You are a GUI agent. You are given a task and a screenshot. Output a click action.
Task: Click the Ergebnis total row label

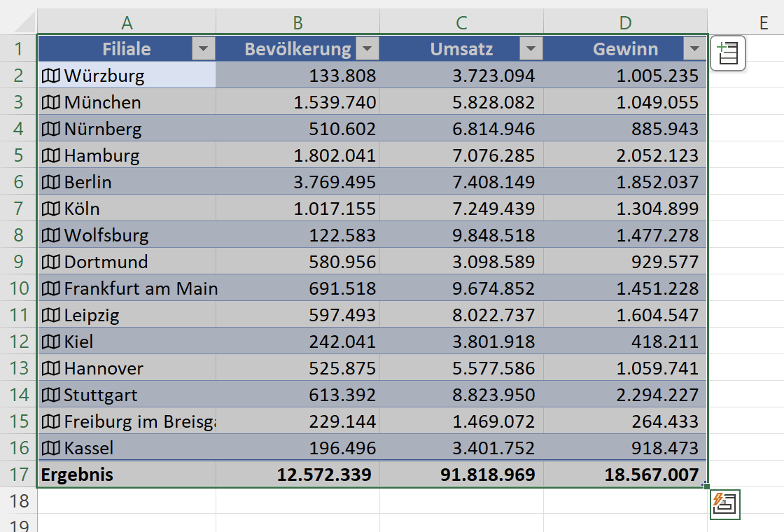click(x=77, y=475)
